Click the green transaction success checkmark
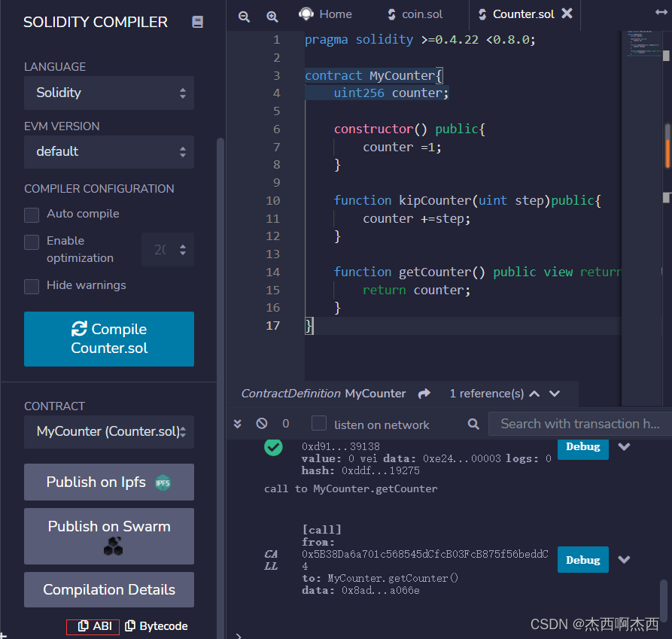 (x=273, y=447)
